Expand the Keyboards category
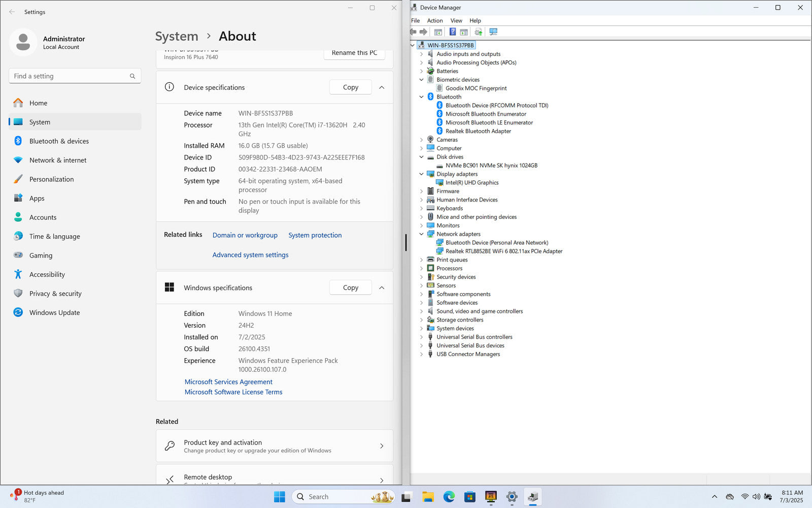 (421, 208)
